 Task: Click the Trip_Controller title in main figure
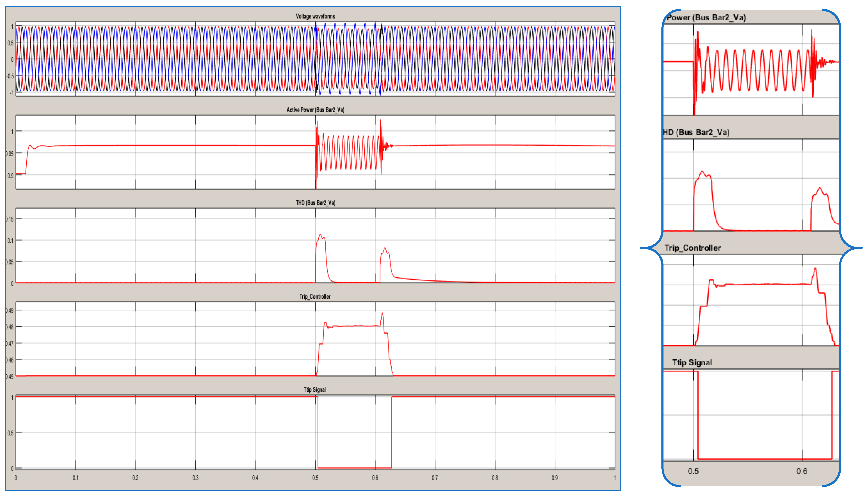point(315,297)
